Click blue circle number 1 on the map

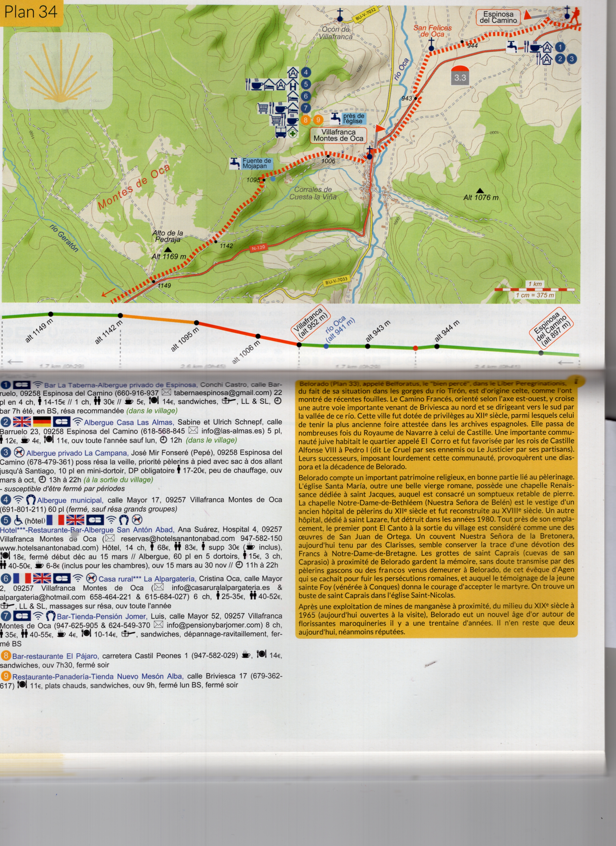coord(560,47)
